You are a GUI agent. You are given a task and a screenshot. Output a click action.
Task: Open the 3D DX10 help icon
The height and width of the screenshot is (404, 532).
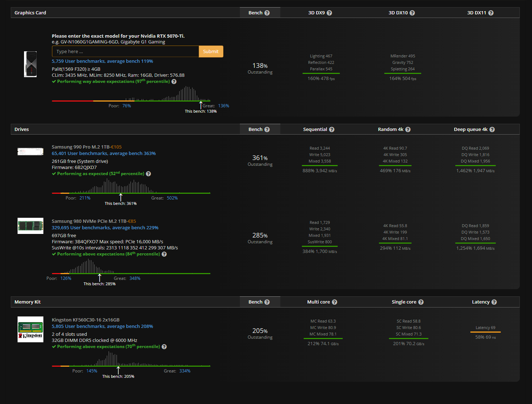[x=412, y=13]
